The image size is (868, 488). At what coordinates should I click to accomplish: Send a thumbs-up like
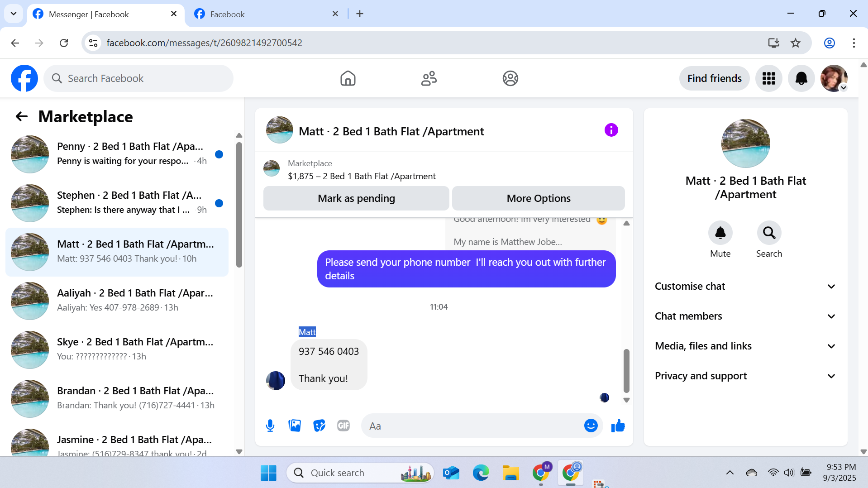(x=618, y=426)
